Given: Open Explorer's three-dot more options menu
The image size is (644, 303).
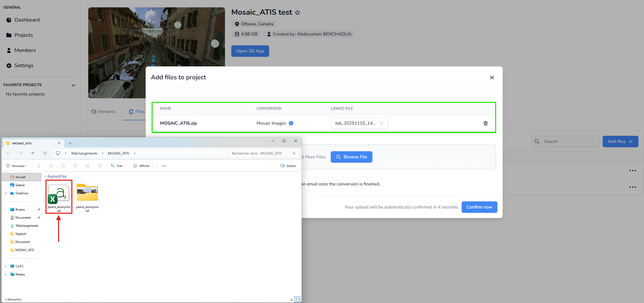Looking at the screenshot, I should (164, 166).
